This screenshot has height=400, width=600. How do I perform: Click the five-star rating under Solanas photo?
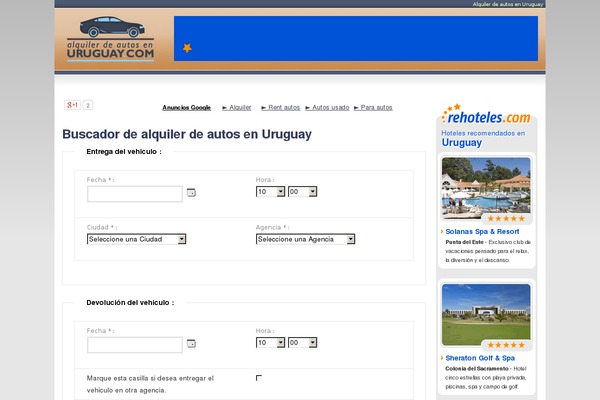(506, 219)
